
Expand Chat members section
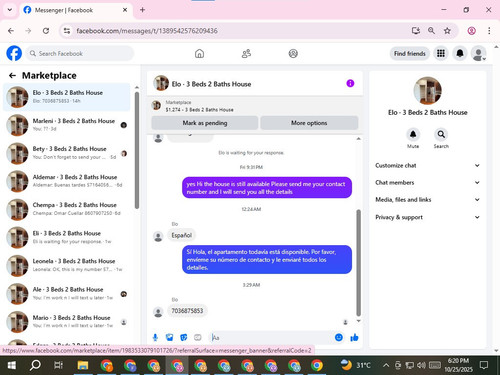click(x=427, y=182)
